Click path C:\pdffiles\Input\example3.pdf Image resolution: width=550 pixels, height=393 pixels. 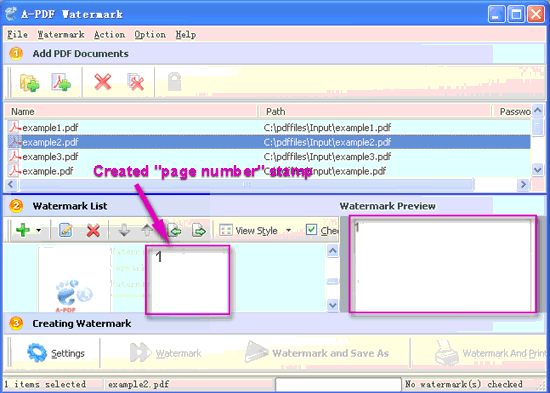tap(327, 156)
